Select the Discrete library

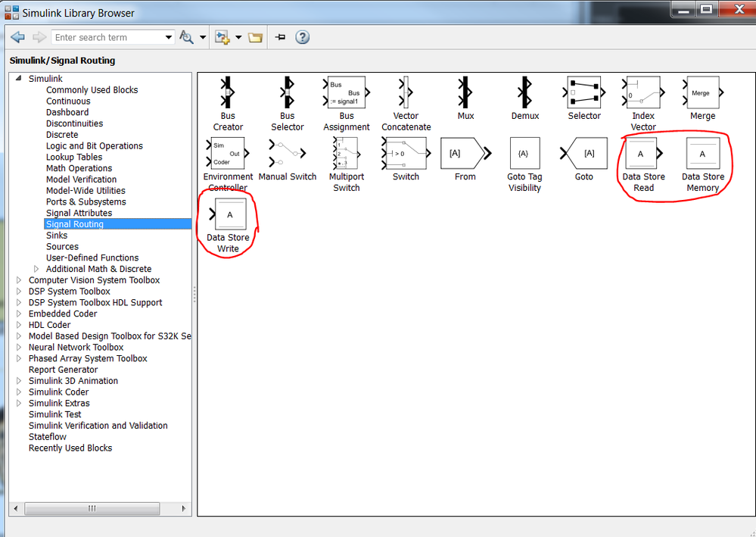(62, 135)
